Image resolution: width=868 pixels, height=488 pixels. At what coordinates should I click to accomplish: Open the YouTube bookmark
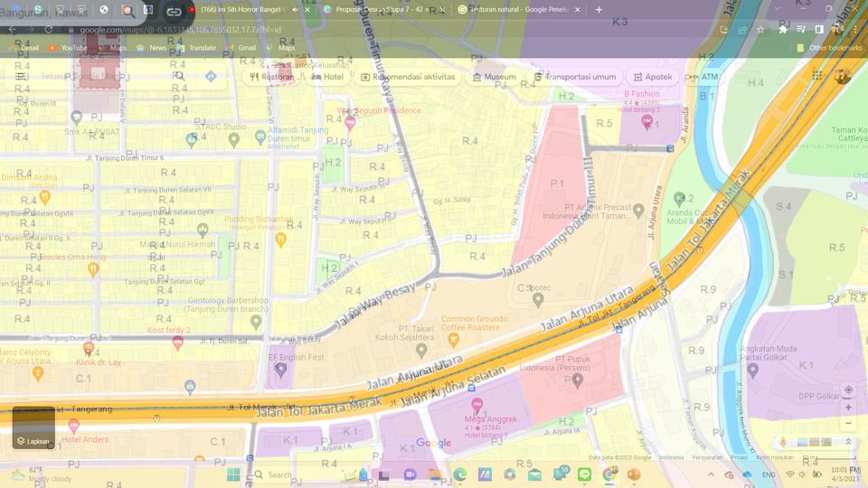tap(68, 48)
